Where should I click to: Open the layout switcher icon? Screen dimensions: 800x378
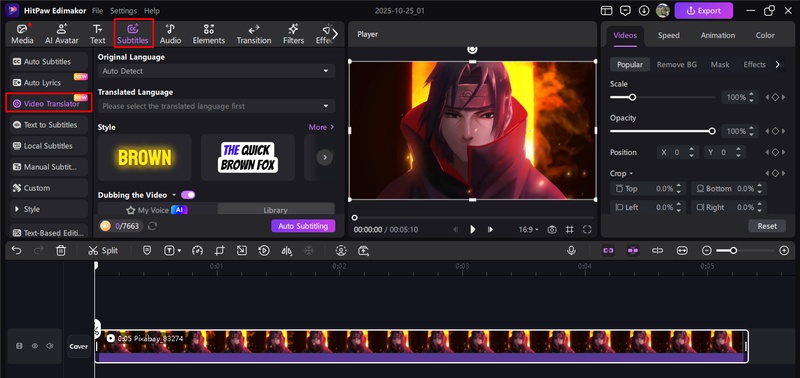[606, 10]
